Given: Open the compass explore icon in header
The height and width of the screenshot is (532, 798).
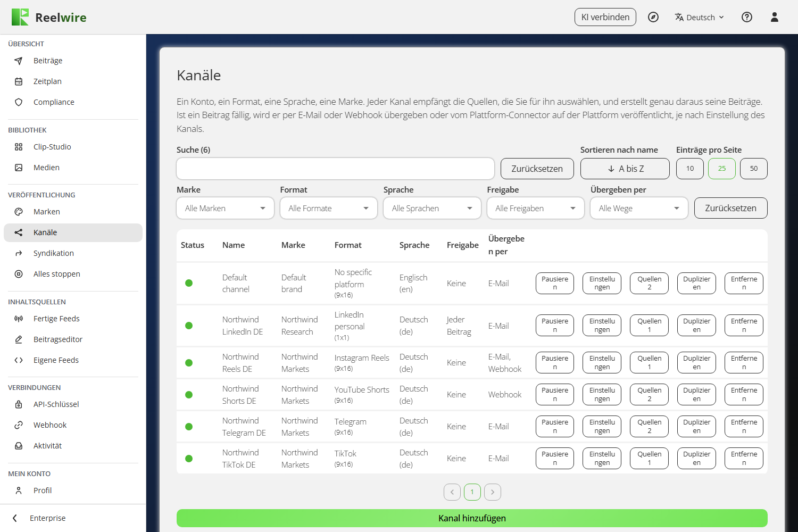Looking at the screenshot, I should 653,17.
